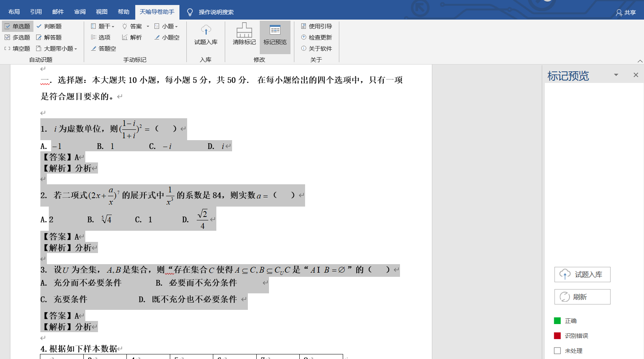The image size is (644, 359).
Task: Switch to the 审阅 ribbon tab
Action: (x=80, y=12)
